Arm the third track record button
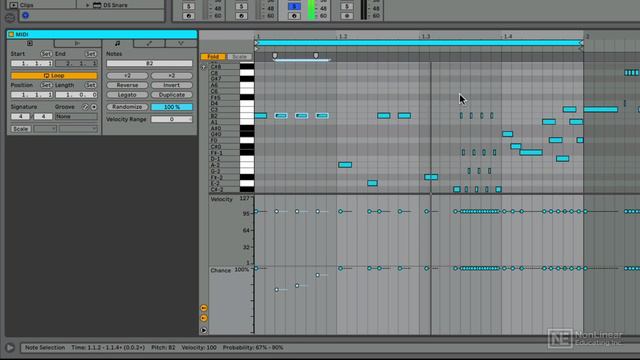The height and width of the screenshot is (360, 640). click(x=294, y=16)
